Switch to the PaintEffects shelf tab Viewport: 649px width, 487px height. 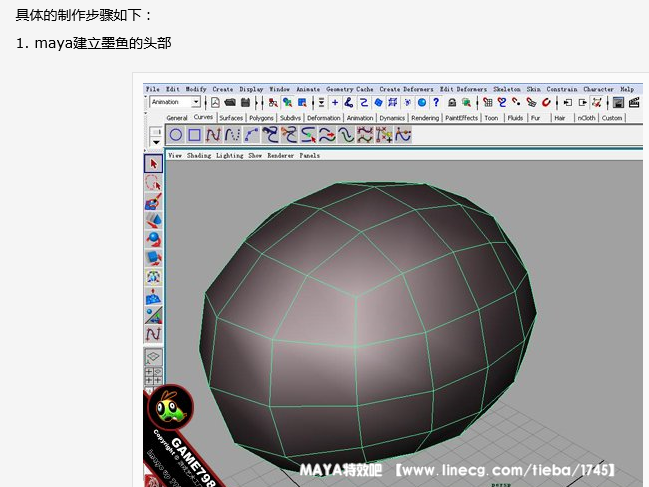click(462, 118)
